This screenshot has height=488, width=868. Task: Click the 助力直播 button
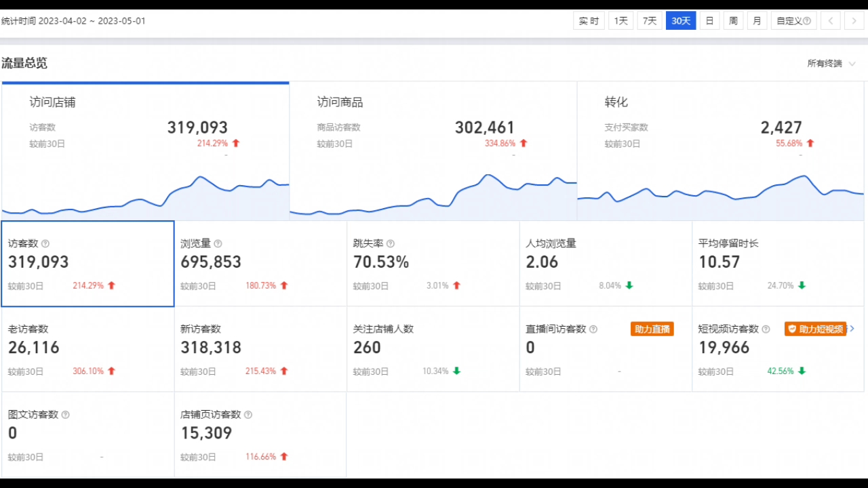tap(652, 329)
